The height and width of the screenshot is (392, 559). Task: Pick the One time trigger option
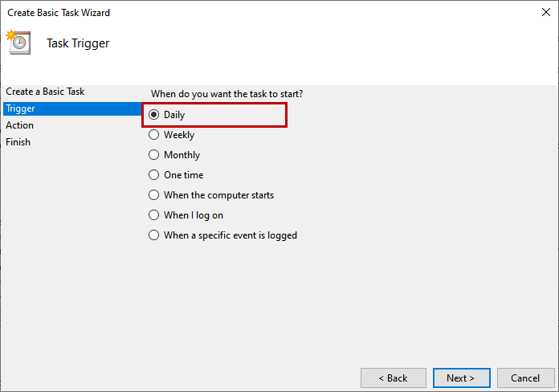tap(154, 175)
